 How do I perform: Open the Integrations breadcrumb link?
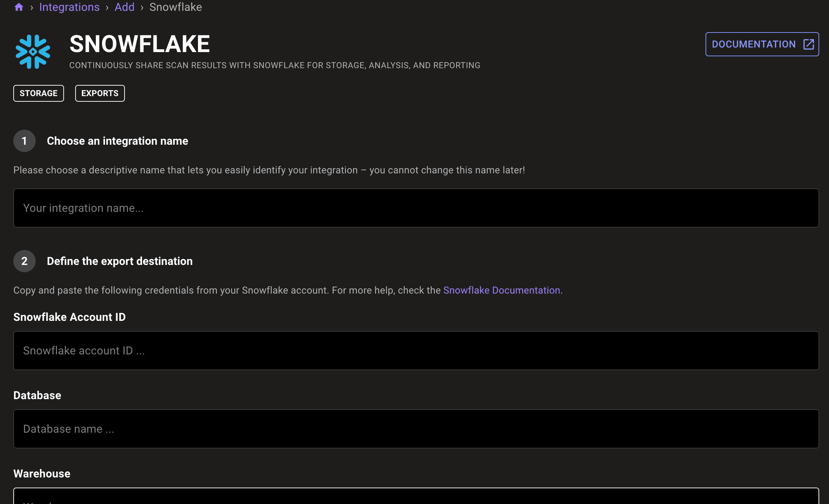69,7
